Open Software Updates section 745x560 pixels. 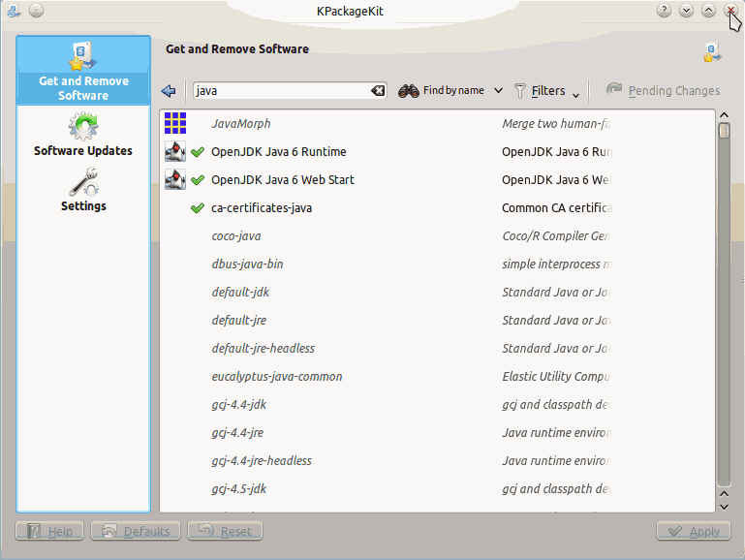tap(83, 134)
